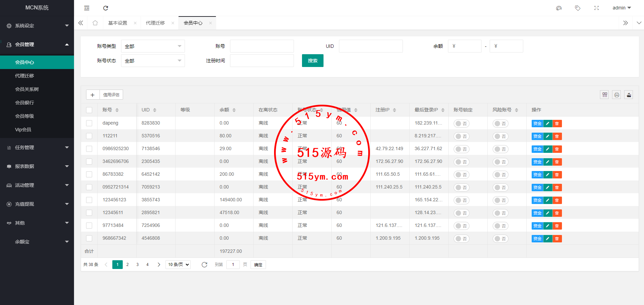Click the UID search input field
644x305 pixels.
pyautogui.click(x=371, y=46)
